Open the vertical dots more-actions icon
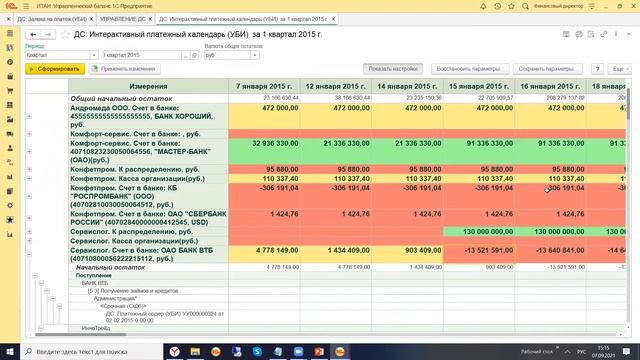 [616, 34]
